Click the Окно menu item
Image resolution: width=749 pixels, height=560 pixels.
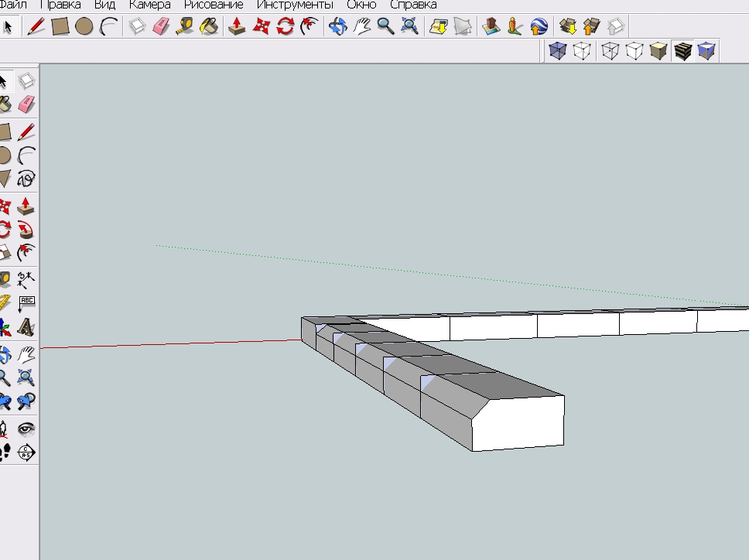(x=361, y=5)
